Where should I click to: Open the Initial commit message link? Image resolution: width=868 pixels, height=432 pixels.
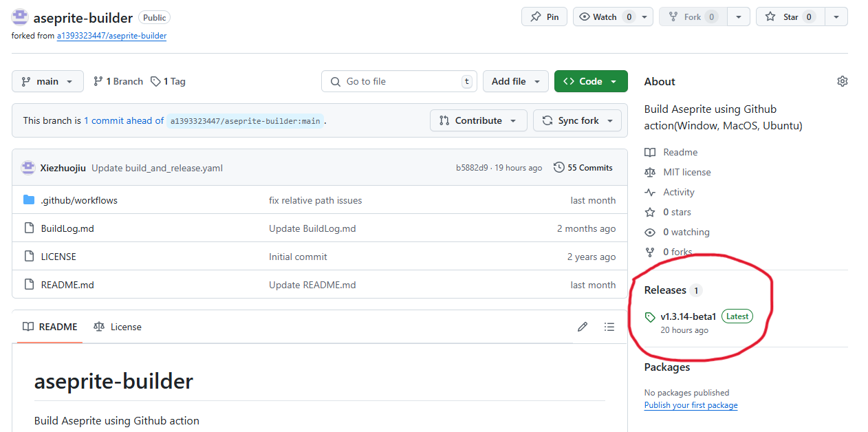(x=298, y=257)
